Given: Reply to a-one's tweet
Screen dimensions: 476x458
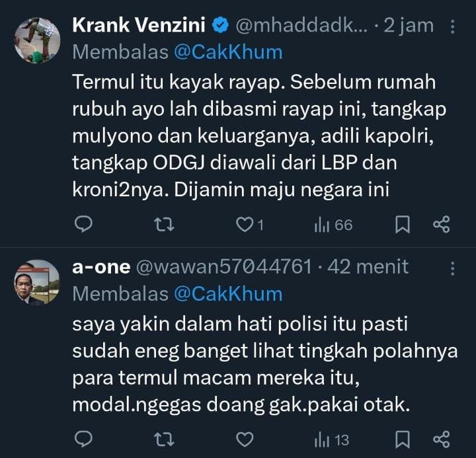Looking at the screenshot, I should pos(83,439).
